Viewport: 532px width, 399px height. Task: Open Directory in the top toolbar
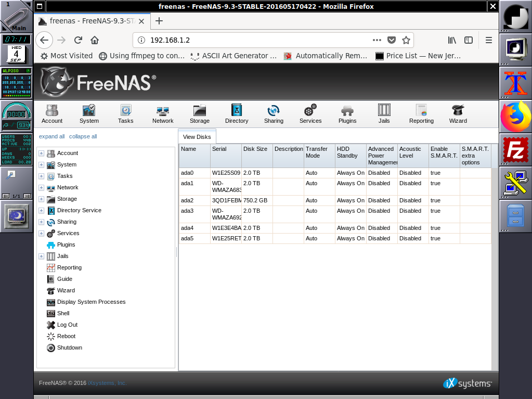click(x=237, y=114)
